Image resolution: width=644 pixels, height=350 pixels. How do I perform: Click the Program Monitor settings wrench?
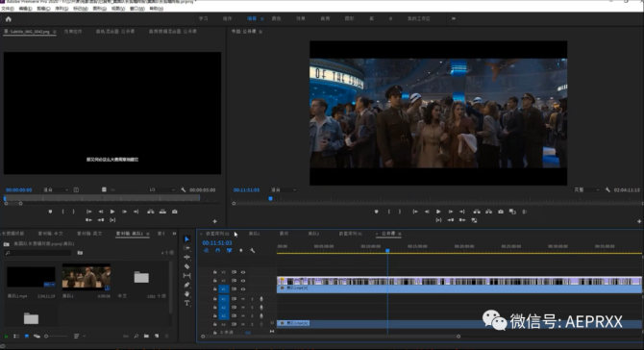(x=607, y=189)
